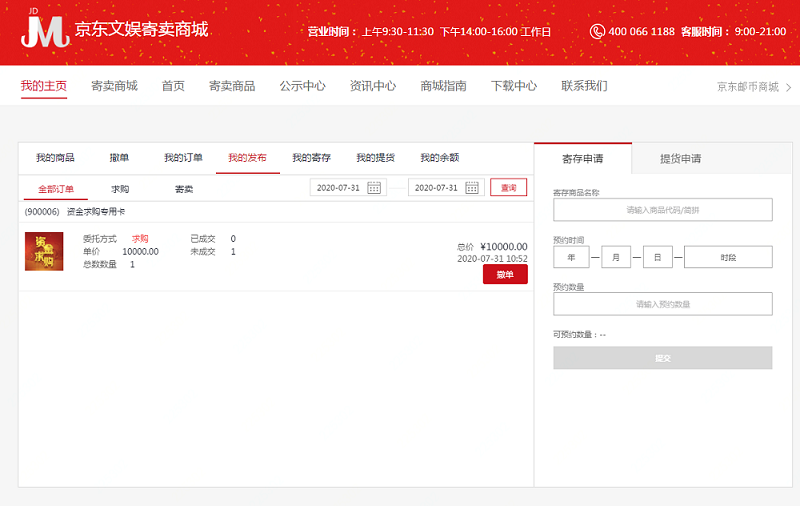Filter orders by the 寄卖 tab

184,188
